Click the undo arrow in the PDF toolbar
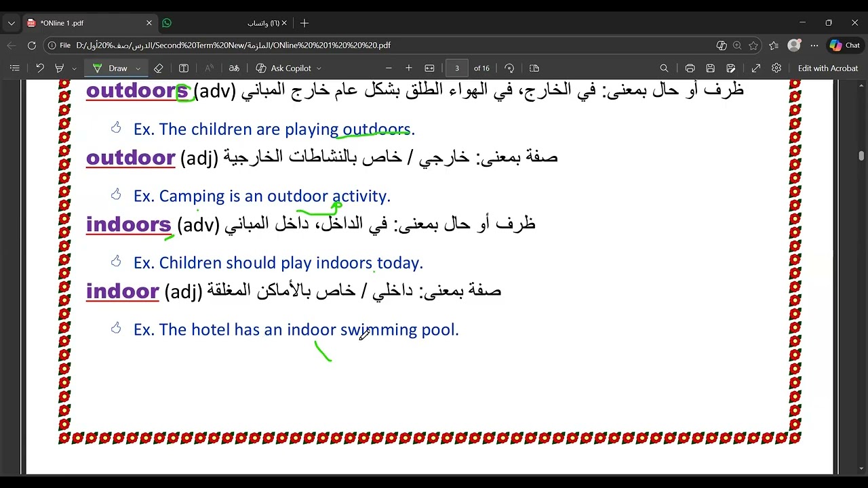This screenshot has height=488, width=868. (x=40, y=68)
